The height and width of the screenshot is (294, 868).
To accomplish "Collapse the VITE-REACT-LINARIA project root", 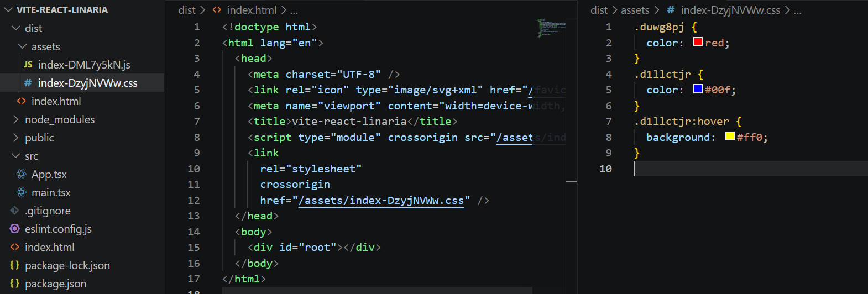I will 8,10.
